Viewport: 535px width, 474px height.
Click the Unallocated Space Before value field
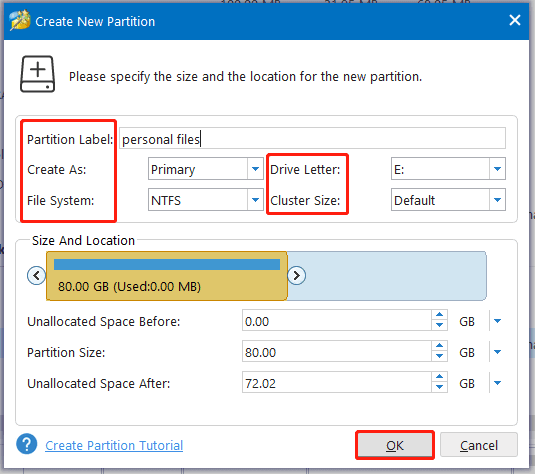[x=336, y=321]
